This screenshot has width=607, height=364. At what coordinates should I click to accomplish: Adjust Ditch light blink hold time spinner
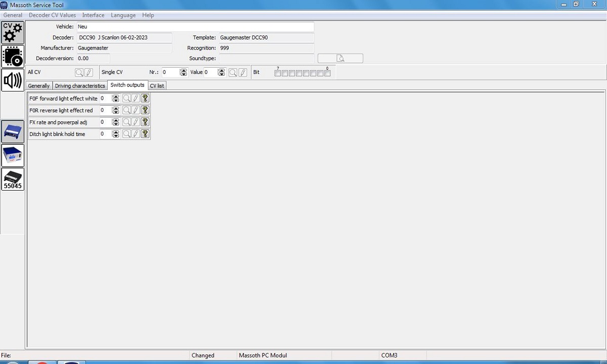point(116,134)
